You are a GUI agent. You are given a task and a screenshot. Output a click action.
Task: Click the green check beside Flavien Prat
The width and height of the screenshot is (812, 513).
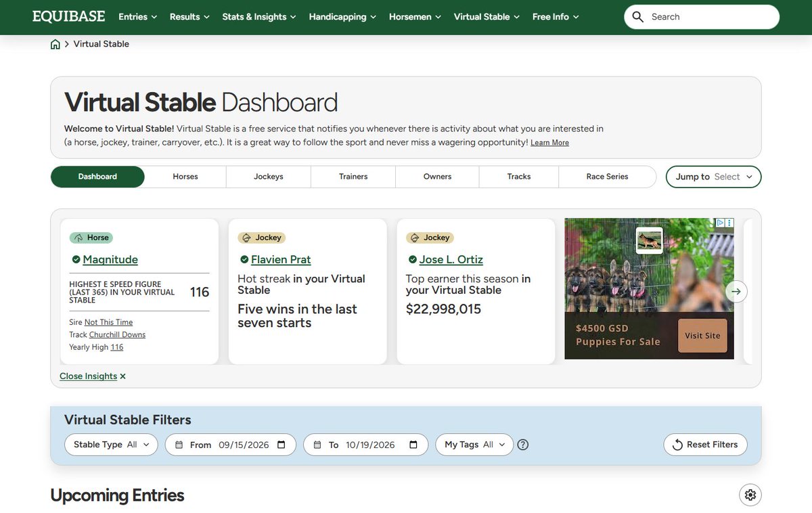(x=244, y=260)
